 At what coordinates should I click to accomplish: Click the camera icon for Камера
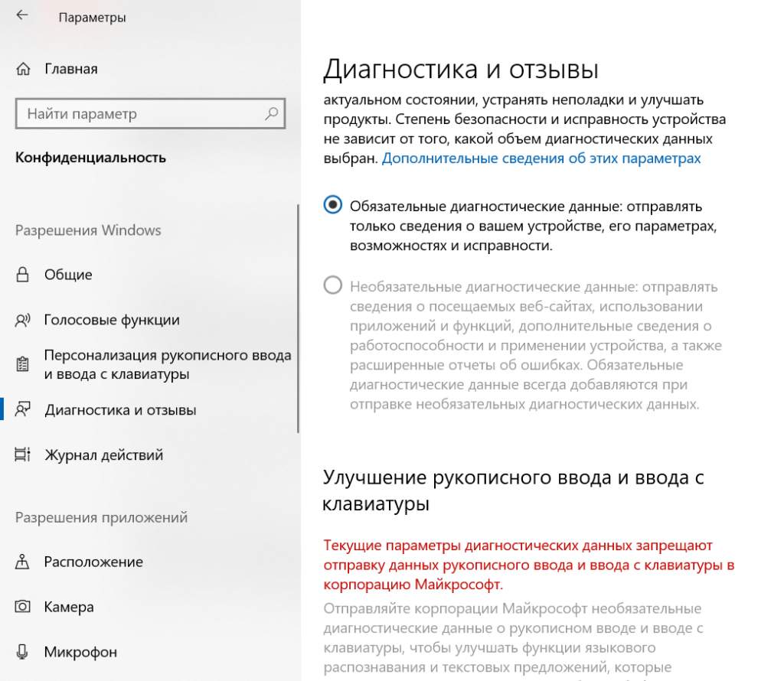pos(22,607)
